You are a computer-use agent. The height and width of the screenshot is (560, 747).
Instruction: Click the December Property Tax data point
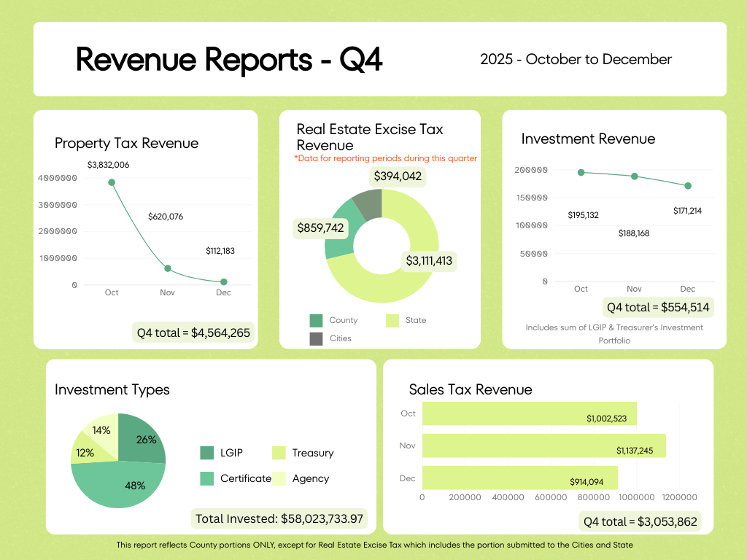224,281
